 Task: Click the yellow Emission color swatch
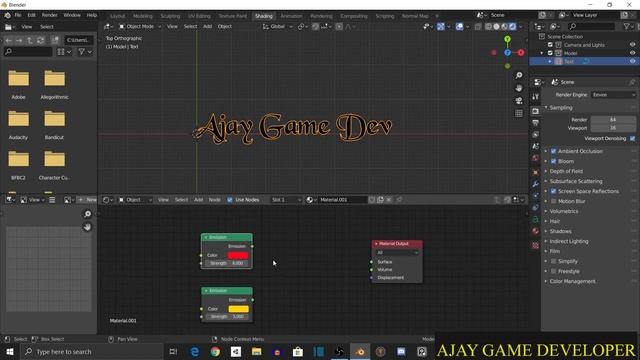[x=238, y=309]
